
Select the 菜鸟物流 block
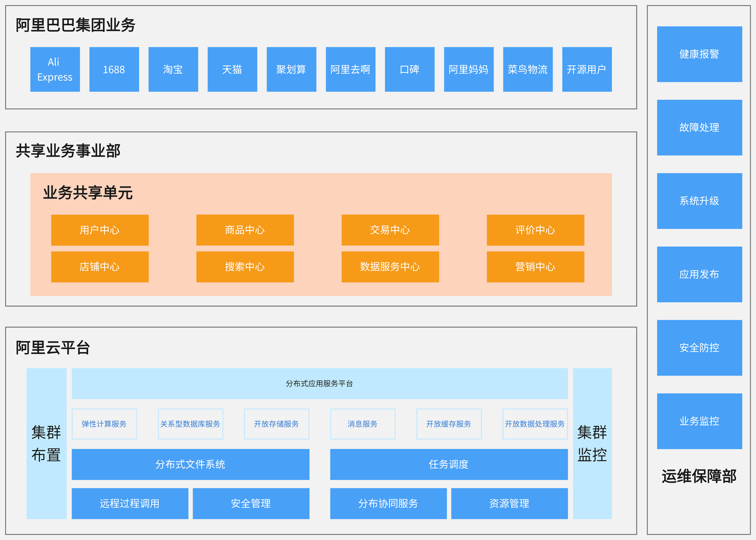(x=528, y=69)
